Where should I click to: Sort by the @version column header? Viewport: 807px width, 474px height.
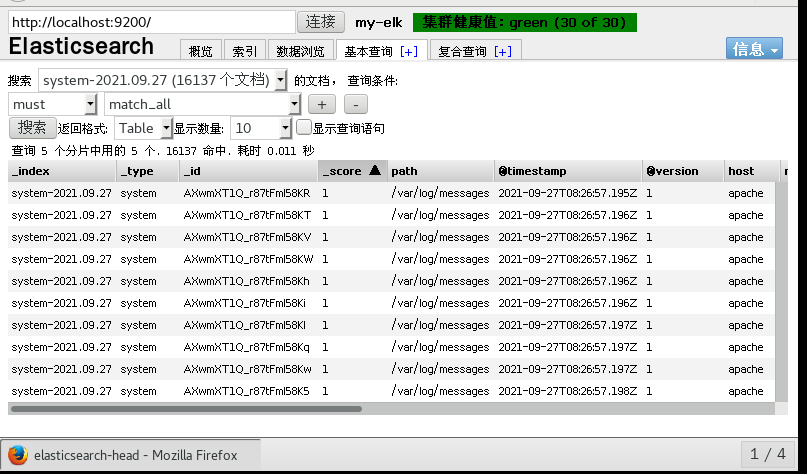tap(683, 171)
